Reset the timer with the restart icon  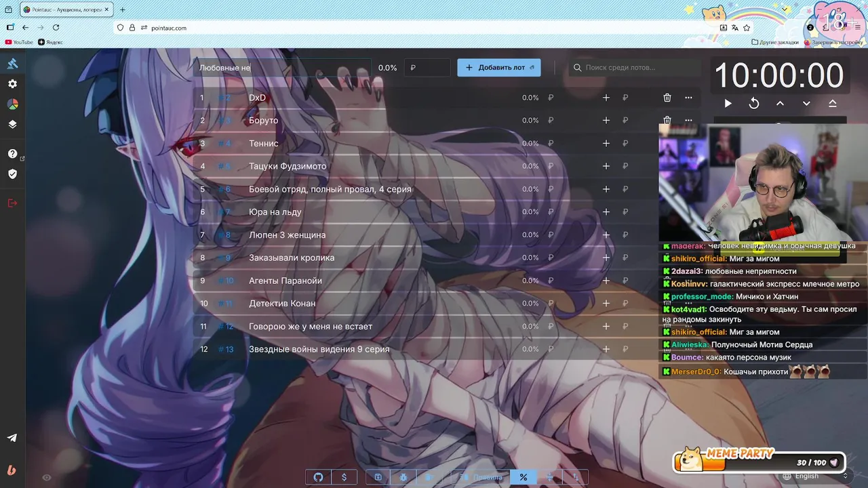click(754, 103)
